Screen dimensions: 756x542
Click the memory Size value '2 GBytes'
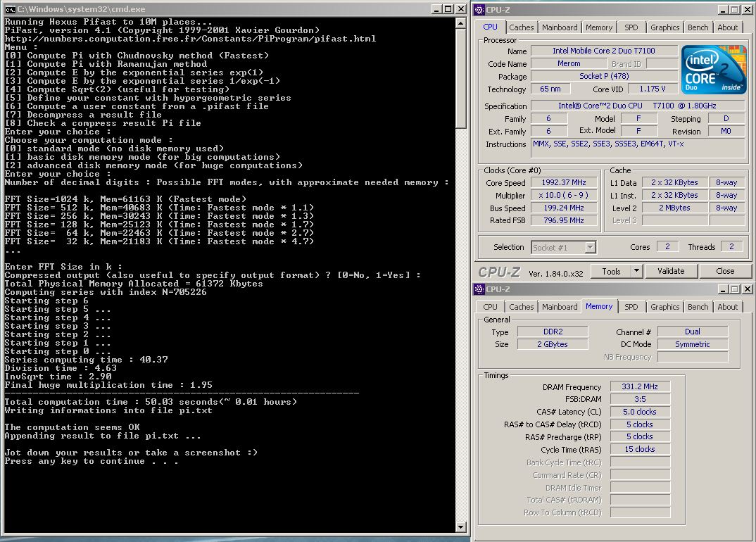click(553, 344)
